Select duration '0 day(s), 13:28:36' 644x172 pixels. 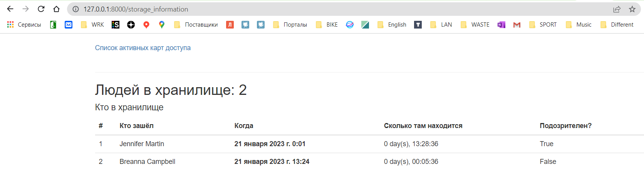tap(411, 144)
